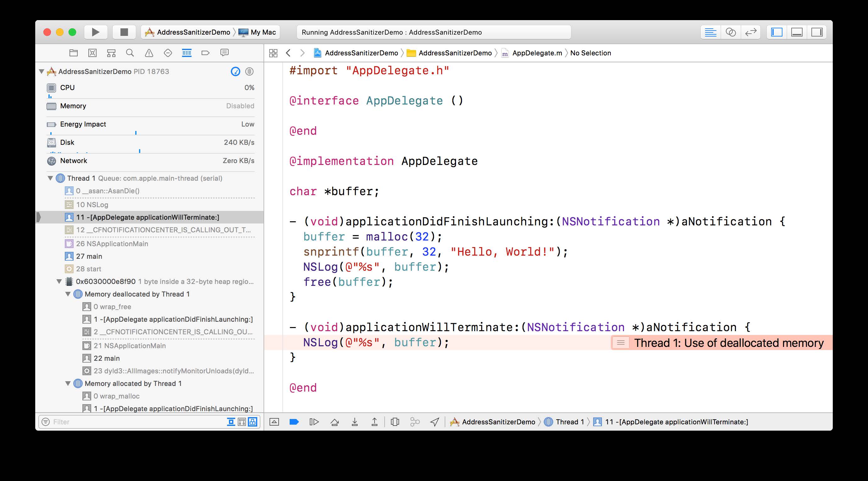The width and height of the screenshot is (868, 481).
Task: Open the related items grid menu
Action: (273, 53)
